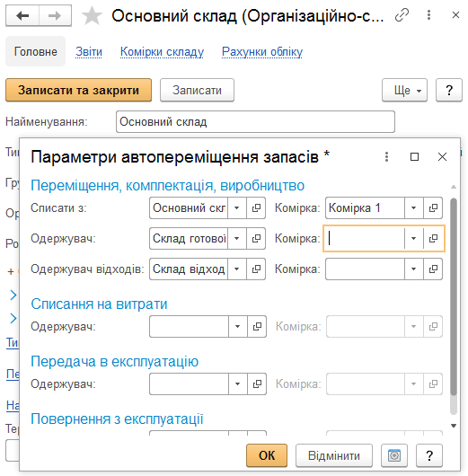This screenshot has height=476, width=468.
Task: Open focused Одержувач Комірка record icon
Action: coord(433,239)
